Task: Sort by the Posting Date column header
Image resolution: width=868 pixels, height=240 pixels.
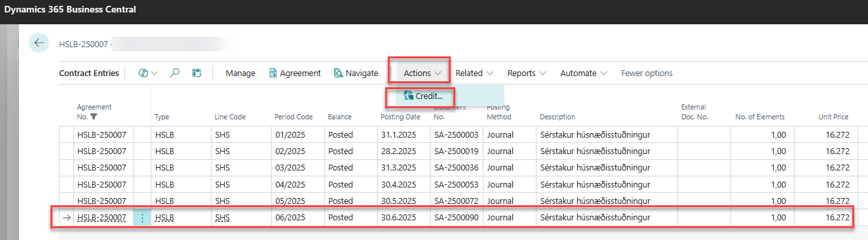Action: pyautogui.click(x=400, y=117)
